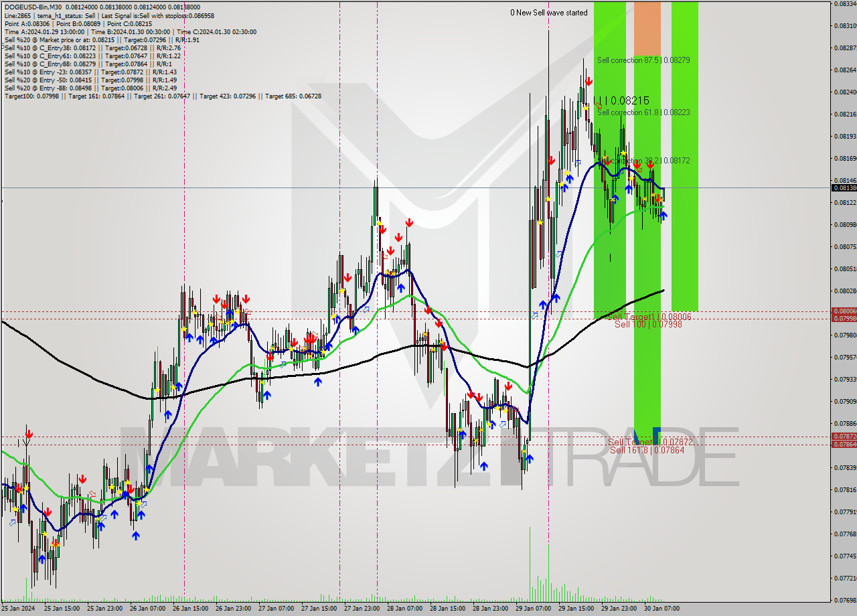
Task: Click the 'Time A:2024.01.29 13:00:00' info line
Action: [x=130, y=31]
